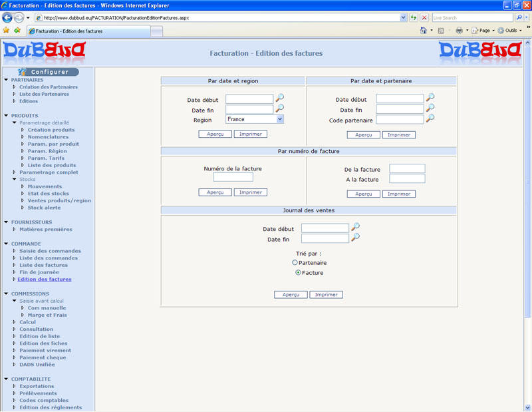This screenshot has width=532, height=412.
Task: Open date picker for Journal des ventes Date début
Action: pos(356,228)
